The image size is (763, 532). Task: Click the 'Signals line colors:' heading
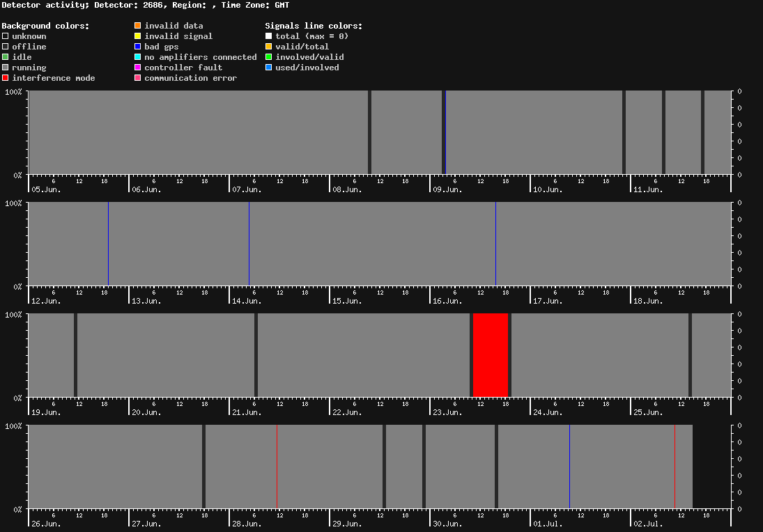(x=314, y=26)
